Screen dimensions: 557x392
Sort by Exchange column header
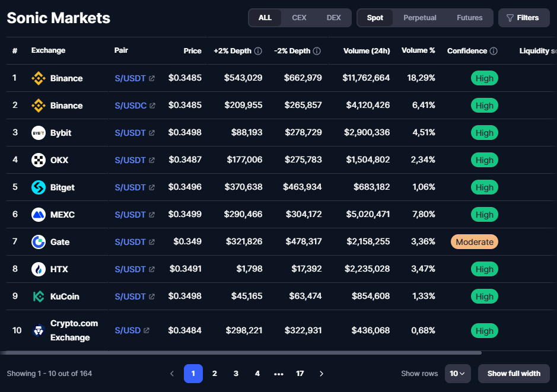tap(48, 50)
